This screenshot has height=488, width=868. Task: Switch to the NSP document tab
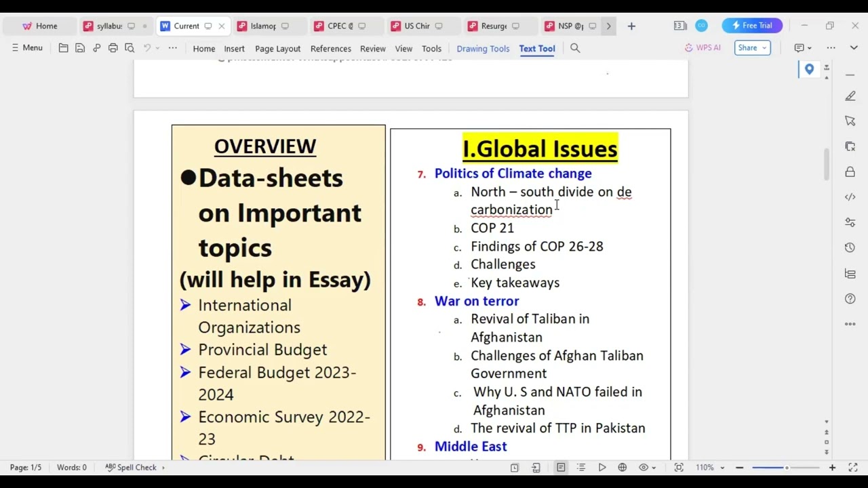tap(570, 26)
